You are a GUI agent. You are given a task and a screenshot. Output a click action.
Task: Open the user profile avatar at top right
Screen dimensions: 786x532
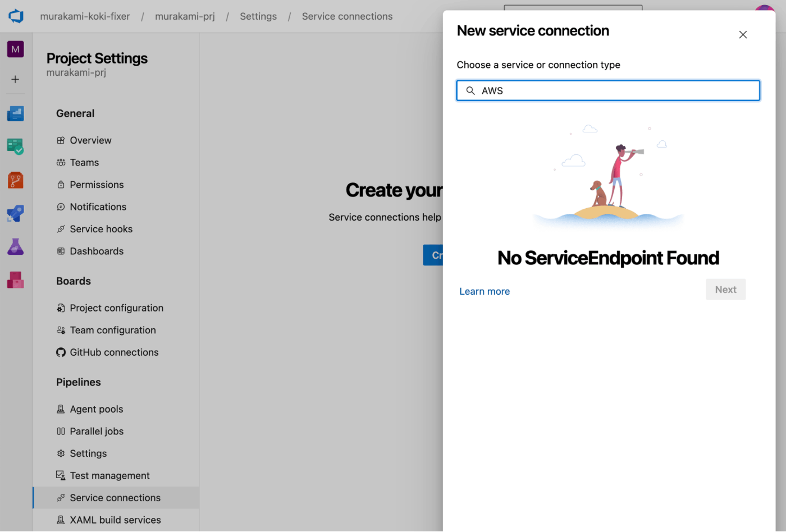[x=765, y=8]
